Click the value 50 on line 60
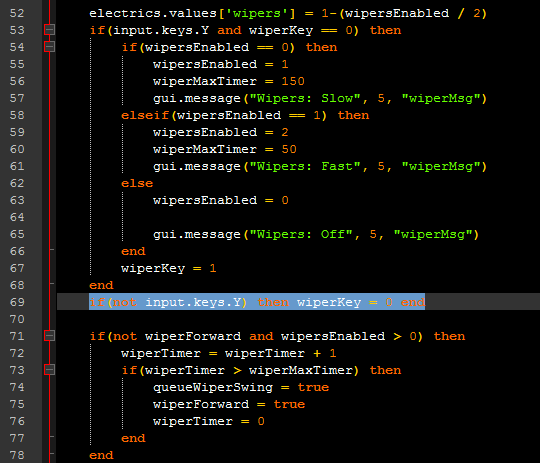The width and height of the screenshot is (540, 463). [289, 149]
